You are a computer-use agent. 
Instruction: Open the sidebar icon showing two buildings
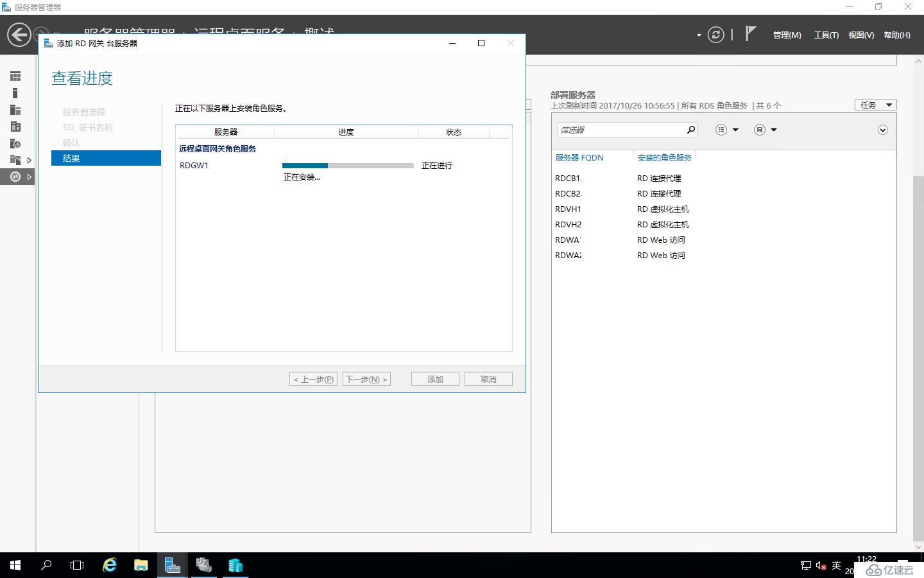pyautogui.click(x=15, y=127)
